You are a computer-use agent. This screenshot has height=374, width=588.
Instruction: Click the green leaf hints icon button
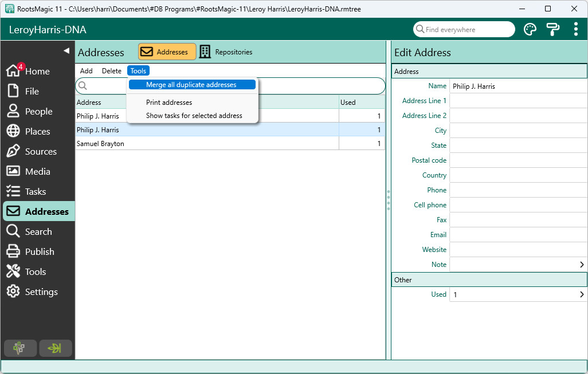click(55, 348)
